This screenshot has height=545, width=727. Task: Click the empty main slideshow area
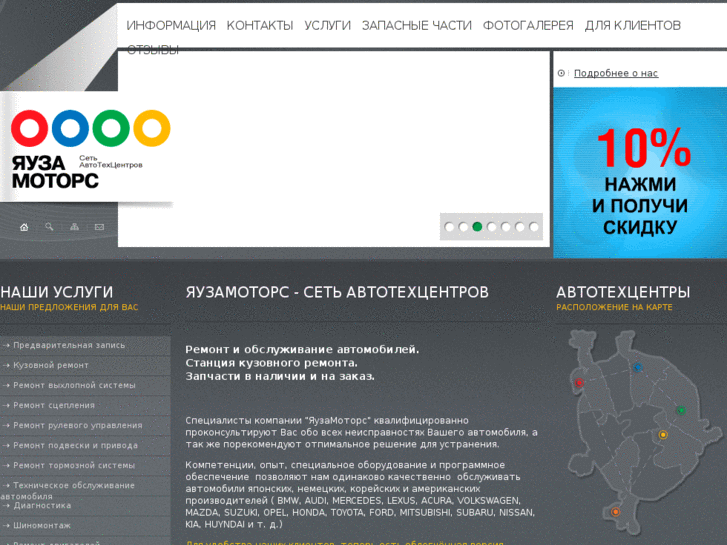[334, 148]
